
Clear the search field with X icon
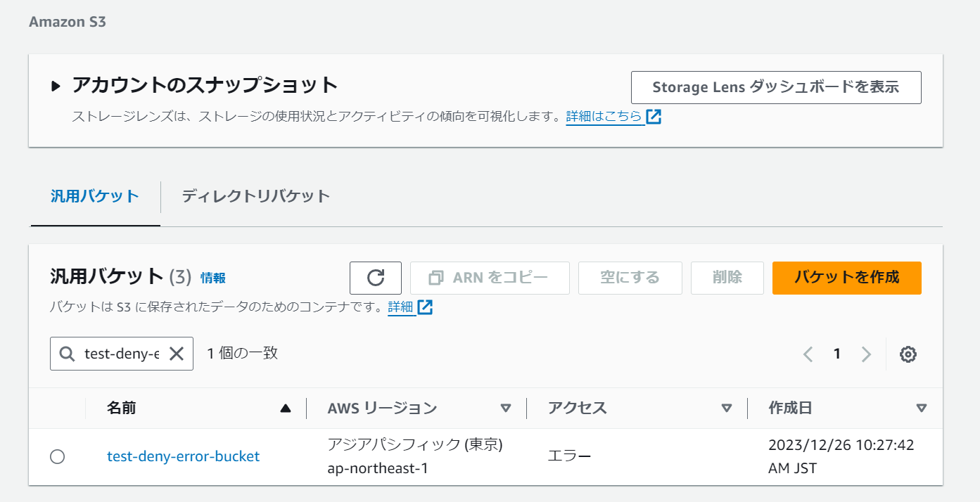[x=176, y=354]
